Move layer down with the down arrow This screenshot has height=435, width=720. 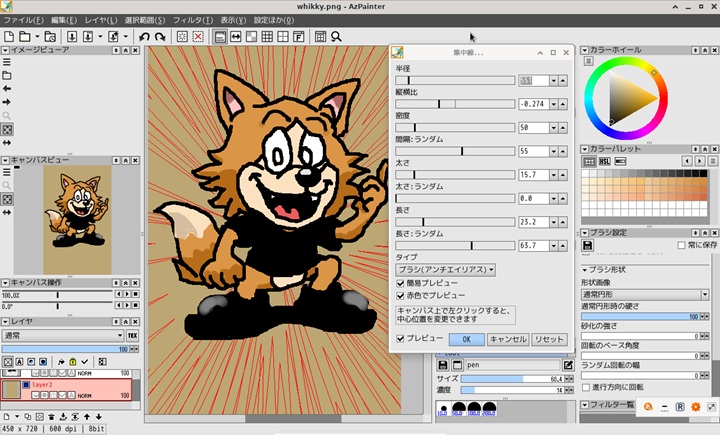99,417
